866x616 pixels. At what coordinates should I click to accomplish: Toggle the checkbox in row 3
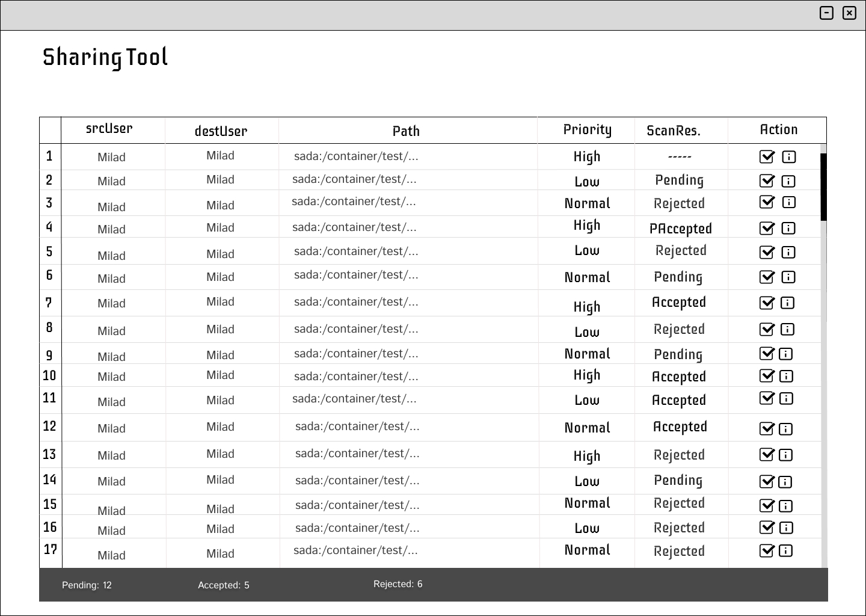767,202
